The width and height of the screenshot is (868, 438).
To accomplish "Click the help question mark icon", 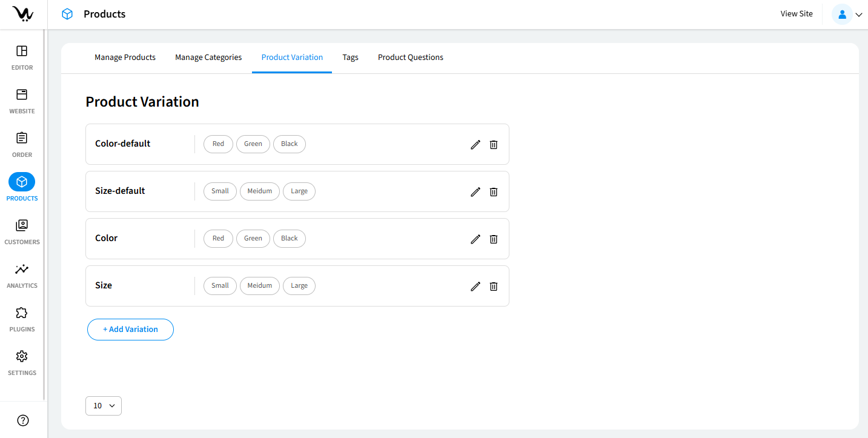I will 23,420.
